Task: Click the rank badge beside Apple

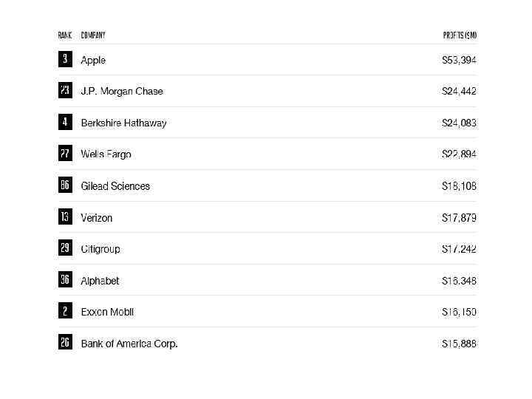Action: (65, 59)
